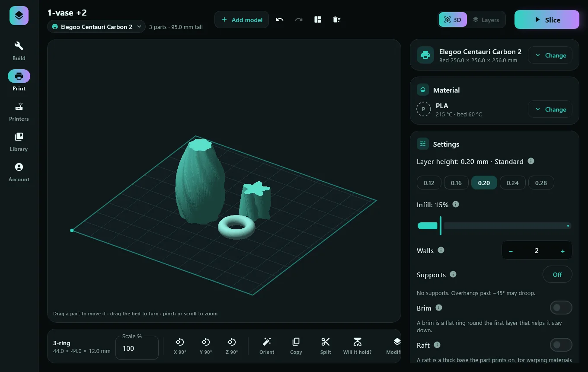The width and height of the screenshot is (588, 372).
Task: Go to Library in sidebar
Action: 19,142
